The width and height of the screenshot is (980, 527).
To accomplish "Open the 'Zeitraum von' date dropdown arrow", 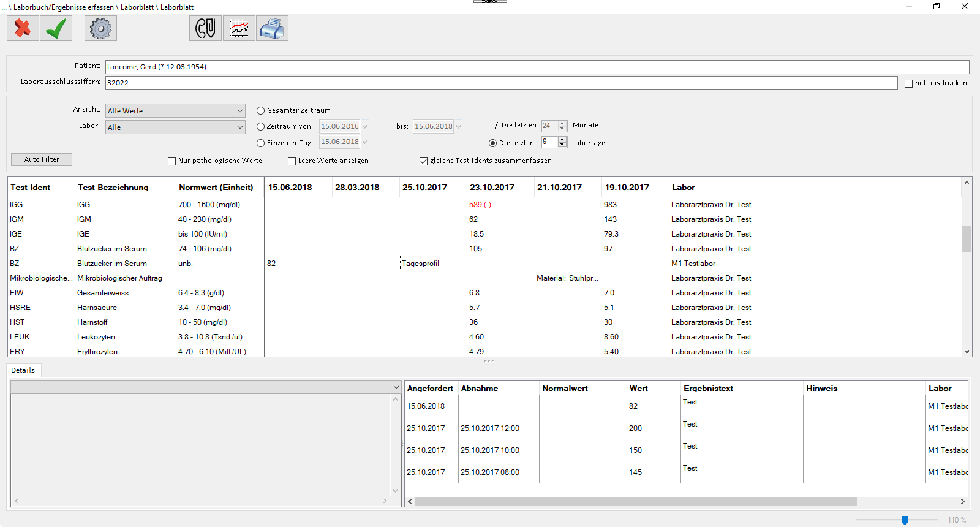I will pos(365,127).
